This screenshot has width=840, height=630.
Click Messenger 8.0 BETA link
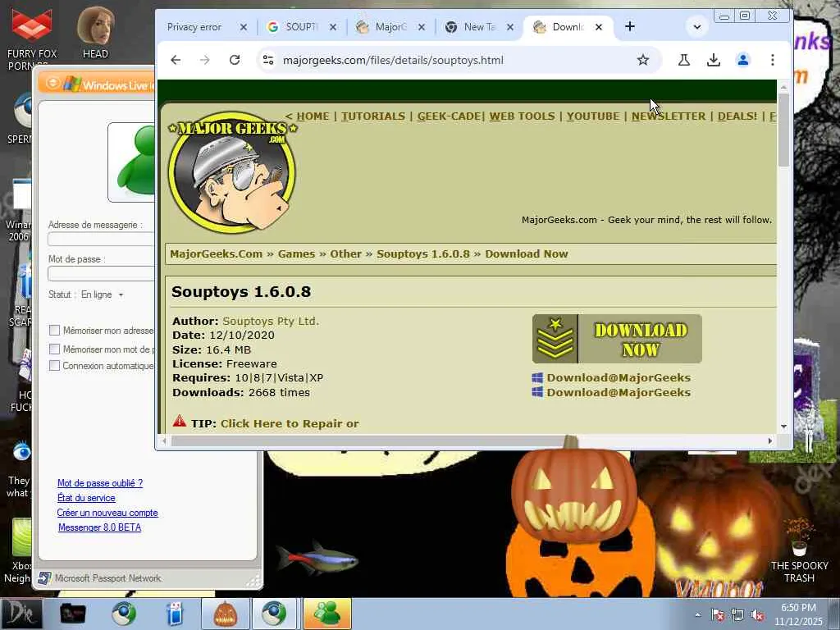[99, 527]
